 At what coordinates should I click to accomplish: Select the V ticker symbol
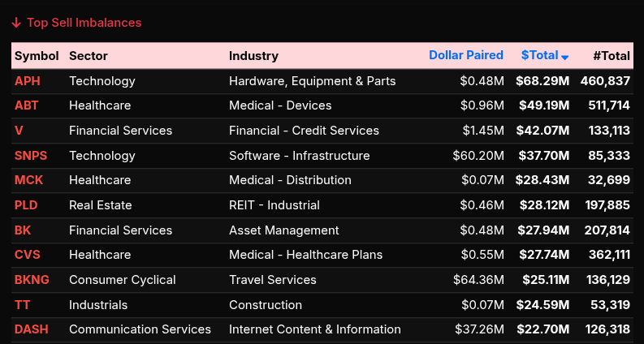(19, 131)
